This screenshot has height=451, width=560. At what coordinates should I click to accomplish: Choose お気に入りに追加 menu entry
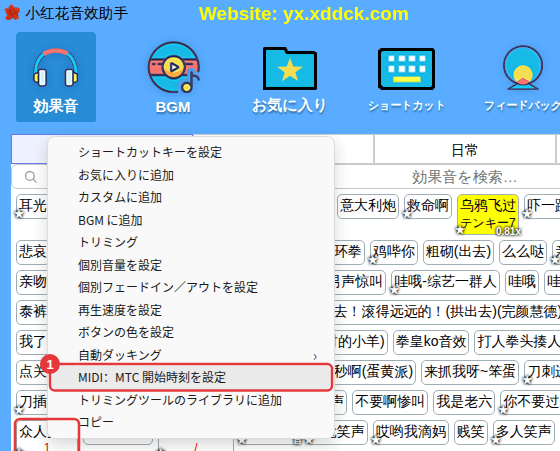(x=191, y=175)
